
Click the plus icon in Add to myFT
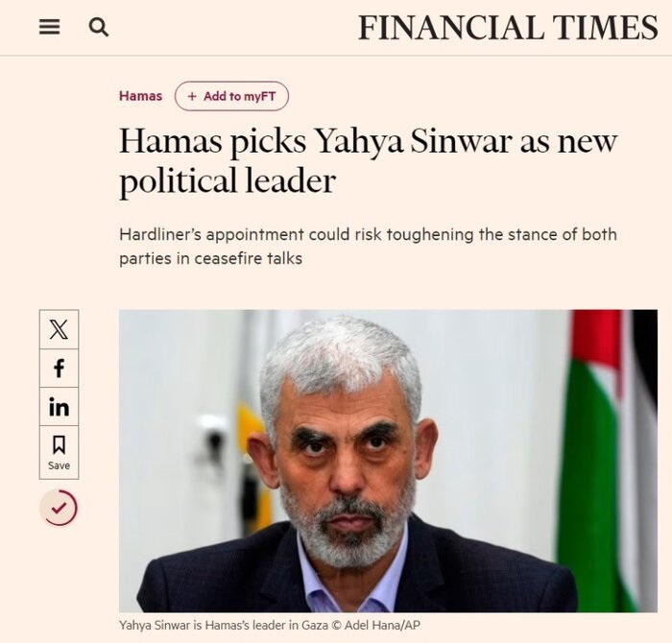[192, 96]
